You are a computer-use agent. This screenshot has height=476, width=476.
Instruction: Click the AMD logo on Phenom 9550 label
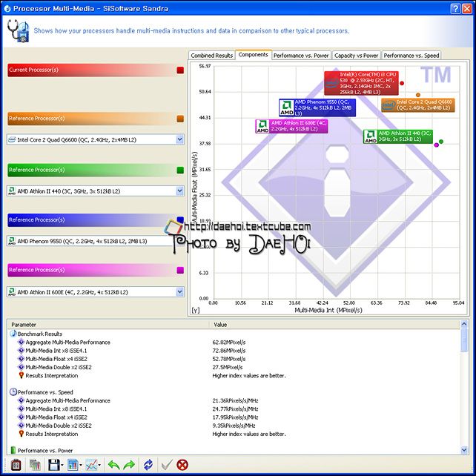[286, 108]
